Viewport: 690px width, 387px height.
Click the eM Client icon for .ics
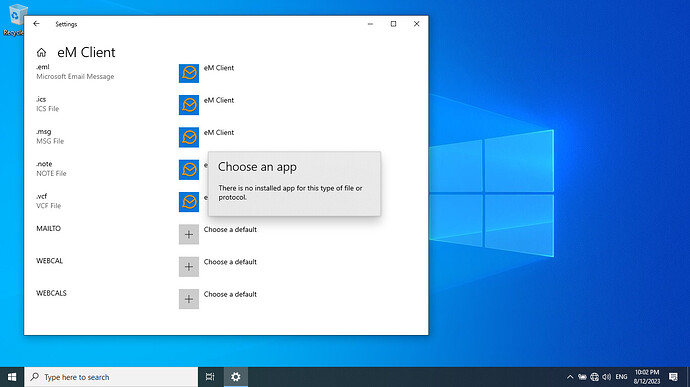click(x=189, y=105)
